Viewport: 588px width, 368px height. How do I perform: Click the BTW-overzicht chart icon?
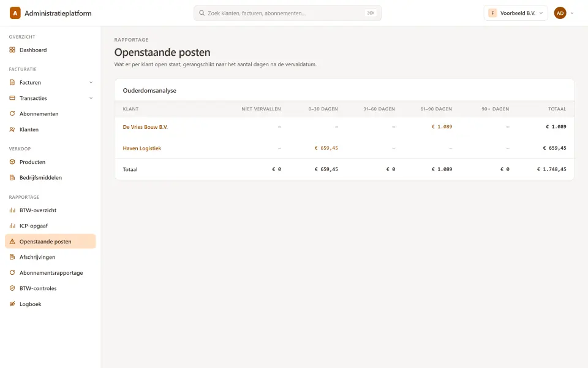click(12, 210)
